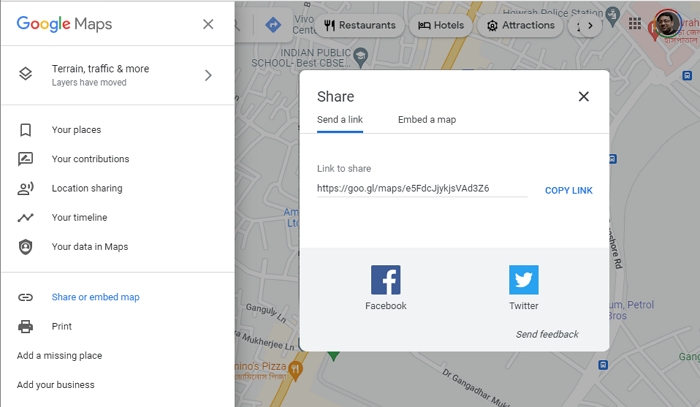Open Your timeline
Viewport: 700px width, 407px height.
pyautogui.click(x=79, y=217)
